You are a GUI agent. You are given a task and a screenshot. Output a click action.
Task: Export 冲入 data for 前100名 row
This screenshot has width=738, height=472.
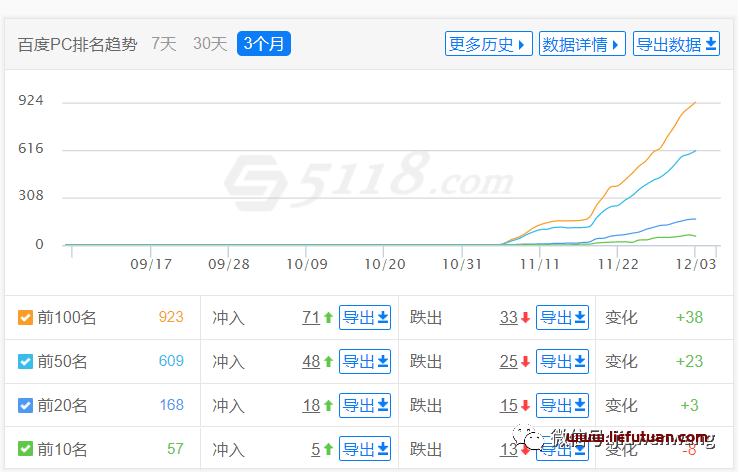pyautogui.click(x=365, y=317)
